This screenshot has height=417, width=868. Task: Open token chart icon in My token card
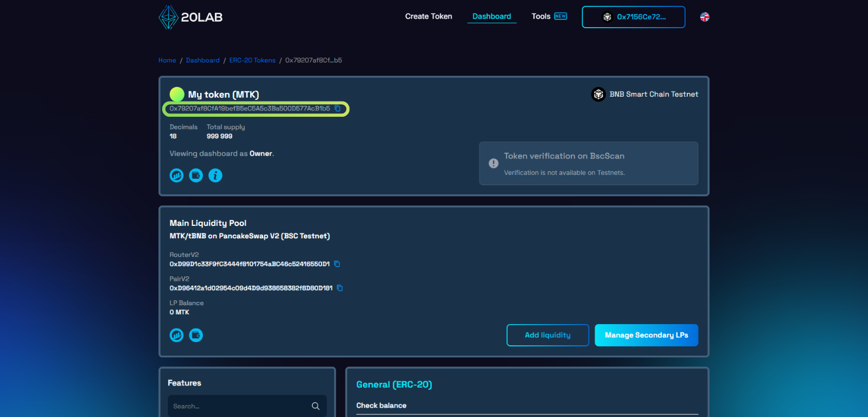[x=176, y=175]
